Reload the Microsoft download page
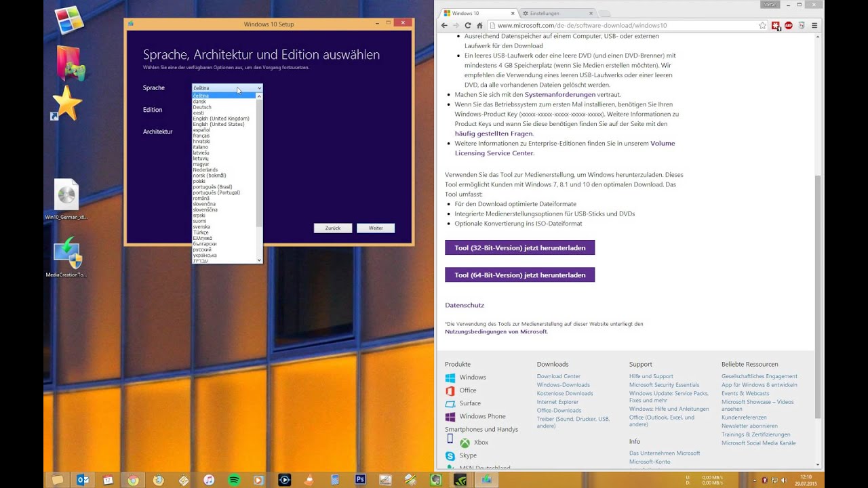868x488 pixels. point(467,25)
